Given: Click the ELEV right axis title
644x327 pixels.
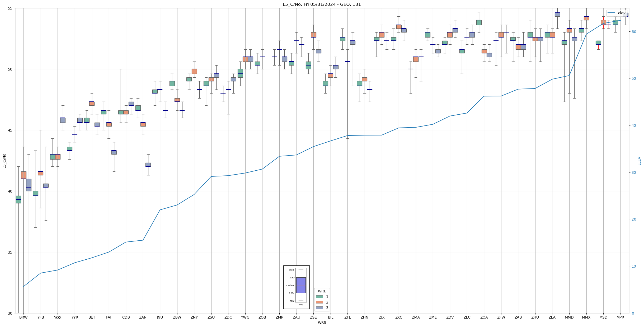Looking at the screenshot, I should pyautogui.click(x=639, y=161).
